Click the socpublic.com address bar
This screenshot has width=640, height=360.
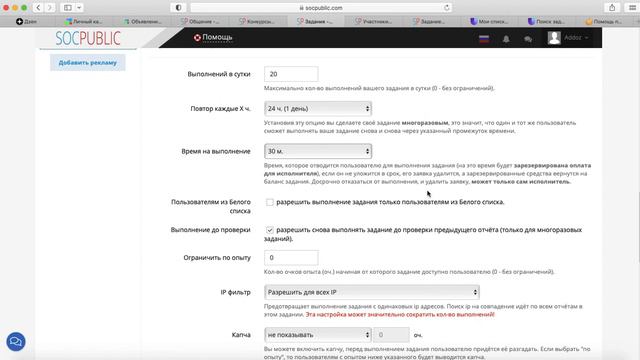321,8
